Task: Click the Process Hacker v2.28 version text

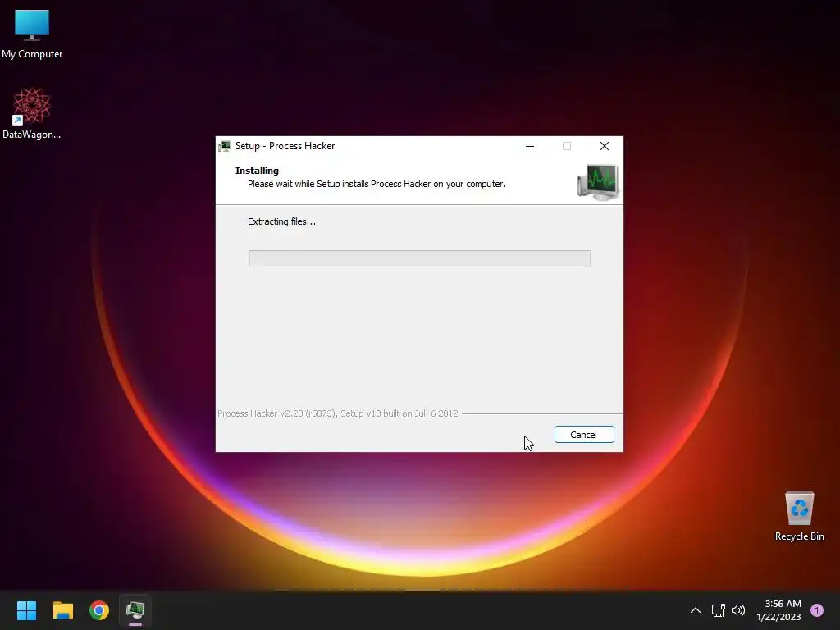Action: tap(337, 413)
